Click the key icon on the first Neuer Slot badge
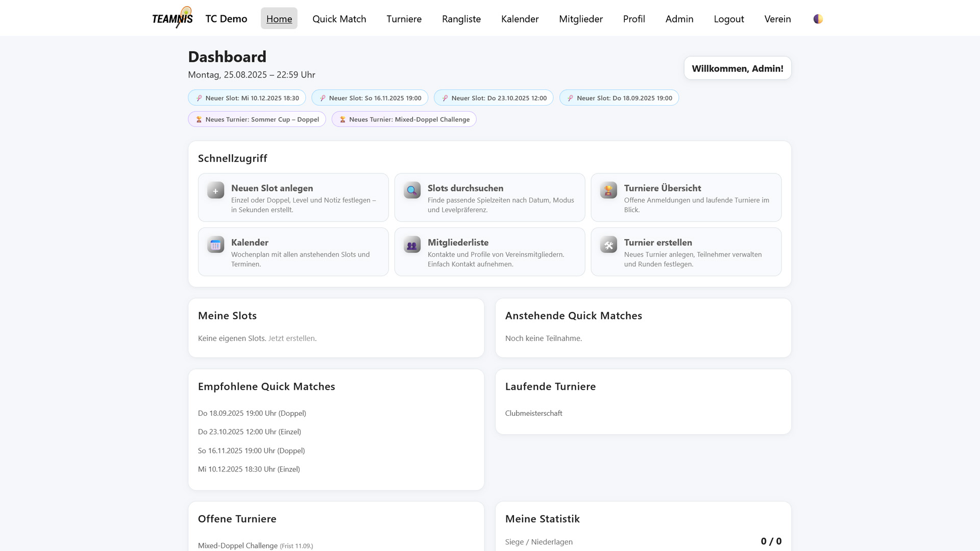This screenshot has height=551, width=980. [199, 97]
